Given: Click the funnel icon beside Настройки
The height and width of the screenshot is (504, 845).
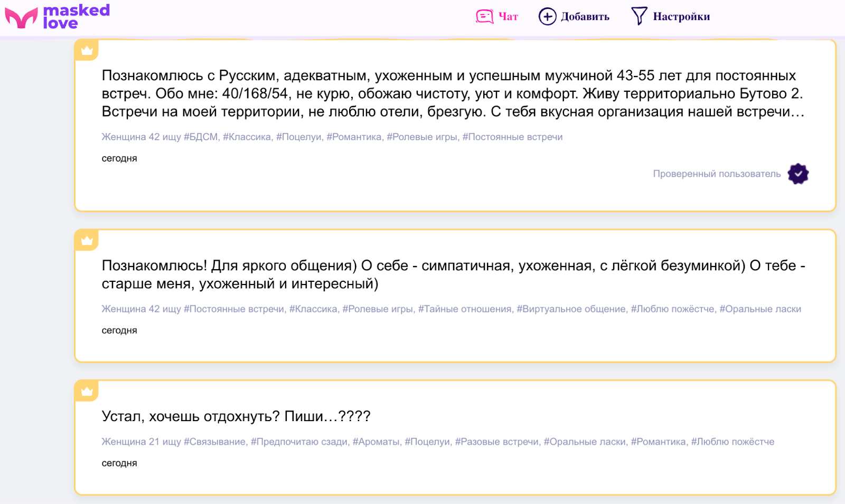Looking at the screenshot, I should [639, 16].
